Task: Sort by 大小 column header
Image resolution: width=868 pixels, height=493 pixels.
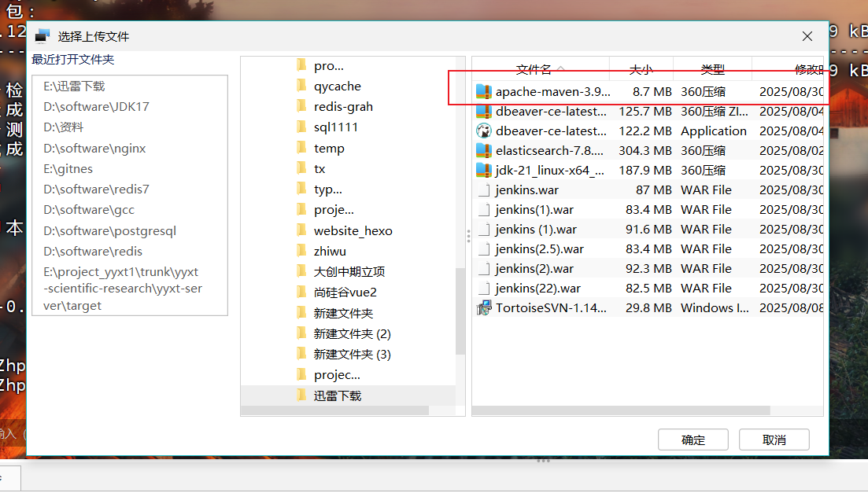Action: coord(641,69)
